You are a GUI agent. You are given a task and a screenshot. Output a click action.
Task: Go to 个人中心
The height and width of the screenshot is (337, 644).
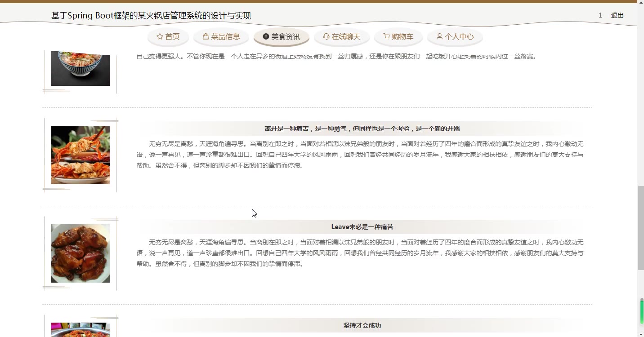pyautogui.click(x=455, y=37)
